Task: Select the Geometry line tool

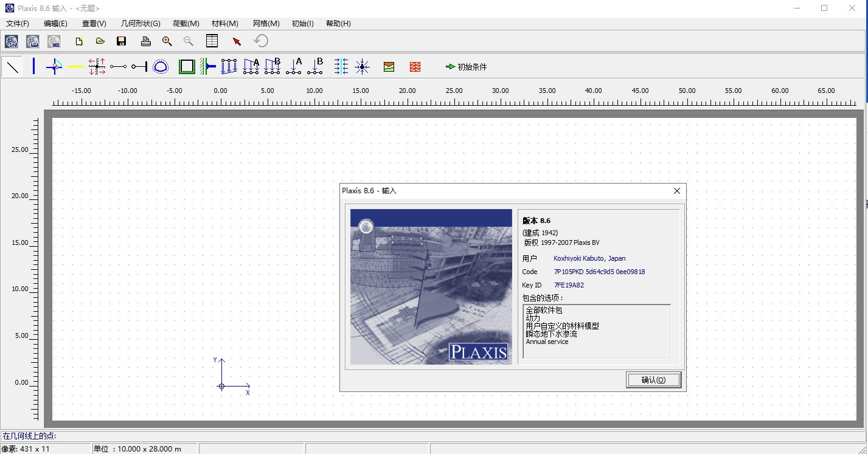Action: 12,66
